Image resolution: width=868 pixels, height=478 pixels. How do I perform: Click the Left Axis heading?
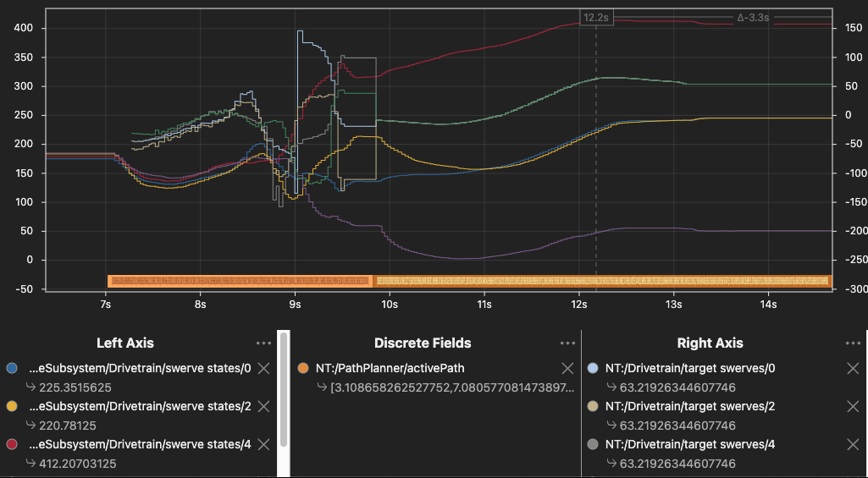pos(125,343)
